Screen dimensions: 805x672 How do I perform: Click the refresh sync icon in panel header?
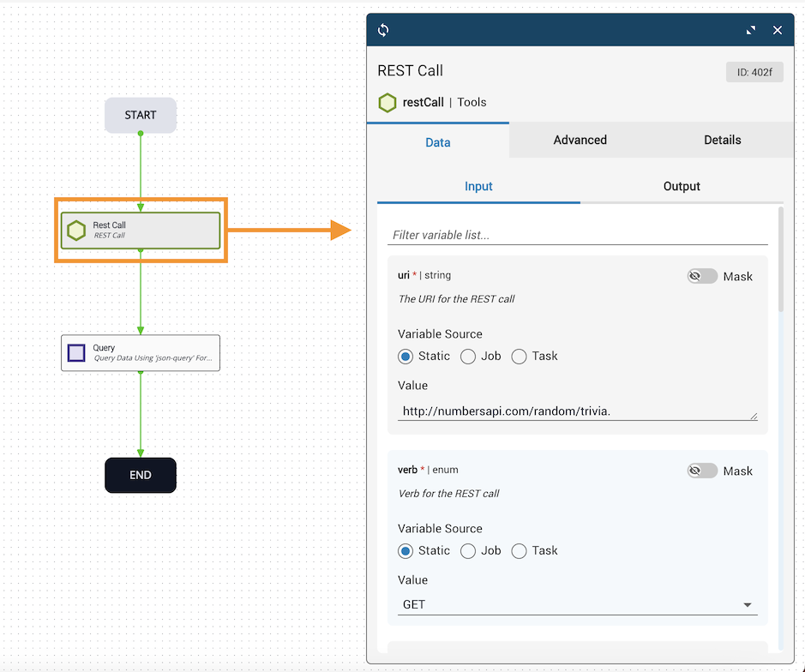tap(383, 30)
